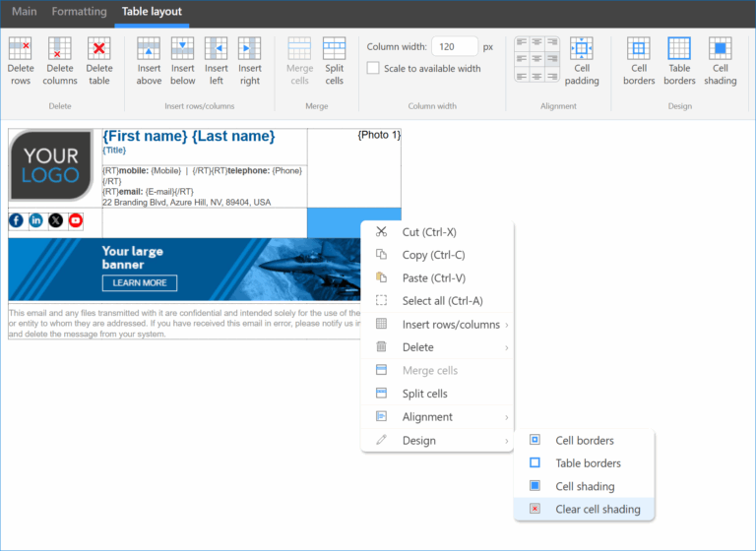Viewport: 756px width, 551px height.
Task: Switch to the Main tab
Action: tap(24, 12)
